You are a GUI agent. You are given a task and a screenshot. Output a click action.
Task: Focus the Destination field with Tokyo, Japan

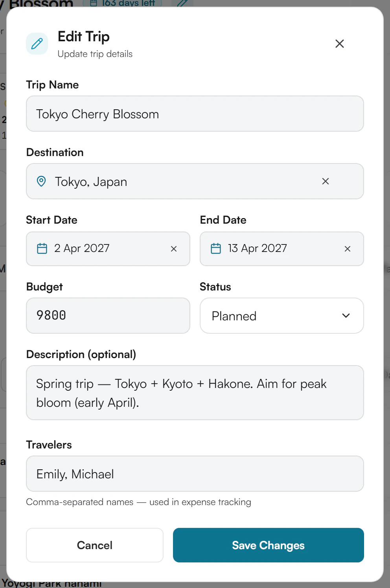coord(195,181)
